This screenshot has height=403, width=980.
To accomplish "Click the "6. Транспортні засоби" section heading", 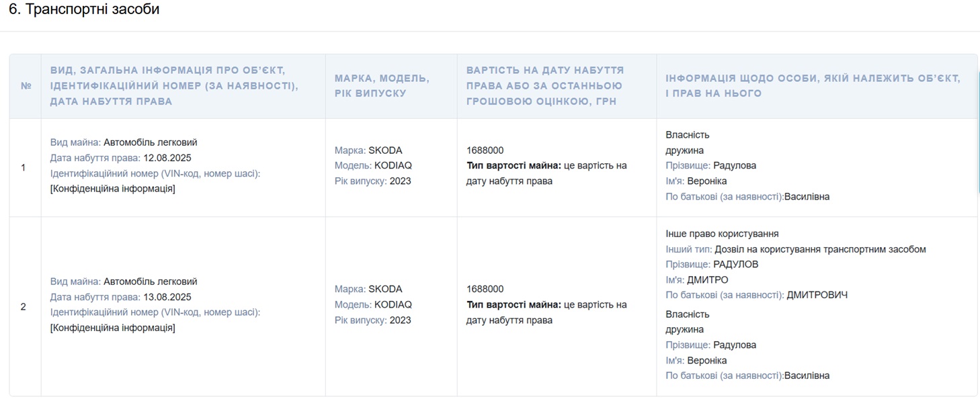I will (x=84, y=10).
